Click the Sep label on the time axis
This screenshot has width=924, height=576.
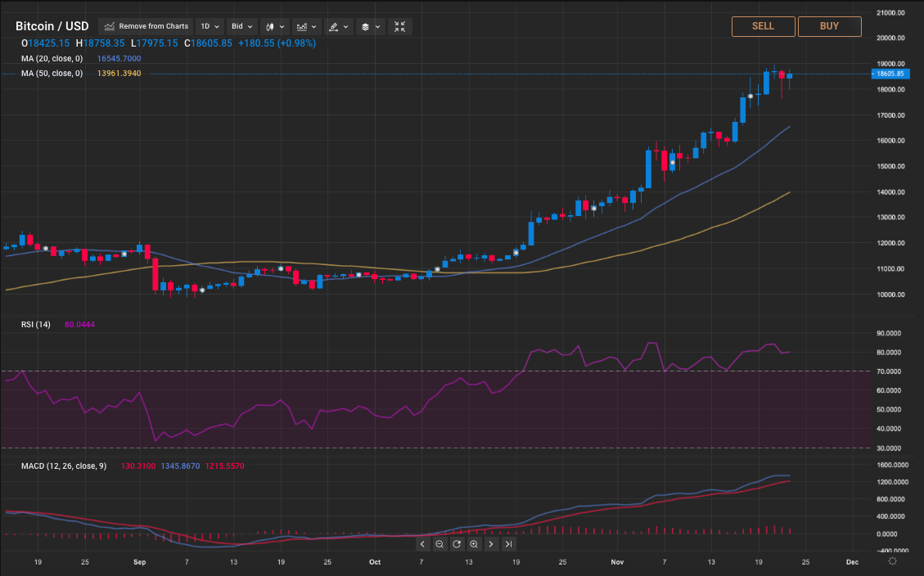pyautogui.click(x=140, y=562)
